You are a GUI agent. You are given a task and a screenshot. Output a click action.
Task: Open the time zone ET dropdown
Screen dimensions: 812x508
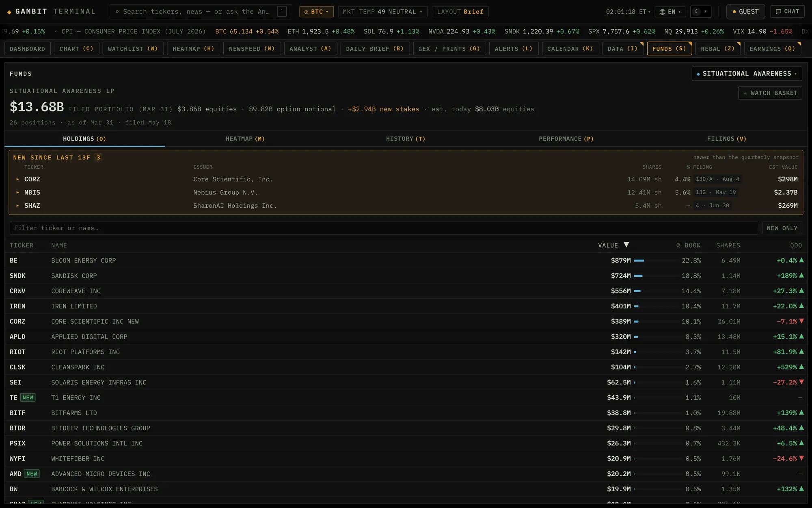click(x=628, y=12)
